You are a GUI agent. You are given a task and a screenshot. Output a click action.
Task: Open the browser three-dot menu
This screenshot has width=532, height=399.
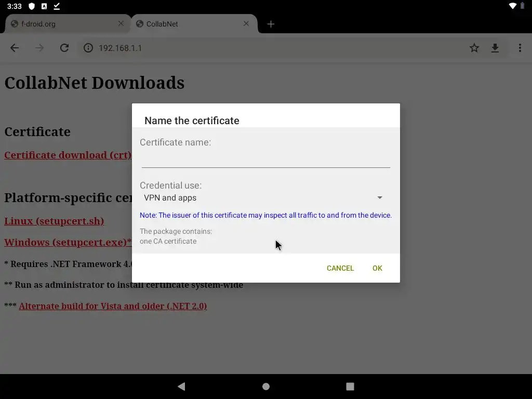point(520,48)
